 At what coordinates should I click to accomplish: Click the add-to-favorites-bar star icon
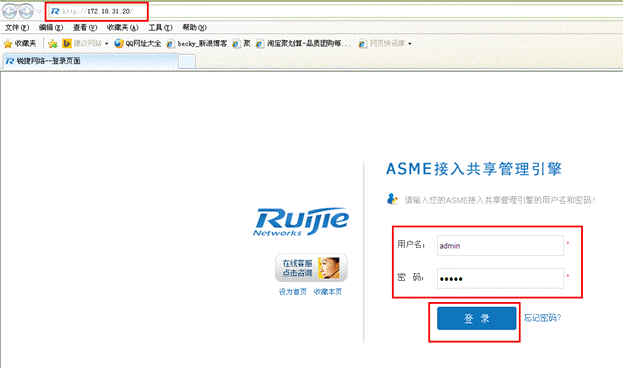click(x=52, y=44)
